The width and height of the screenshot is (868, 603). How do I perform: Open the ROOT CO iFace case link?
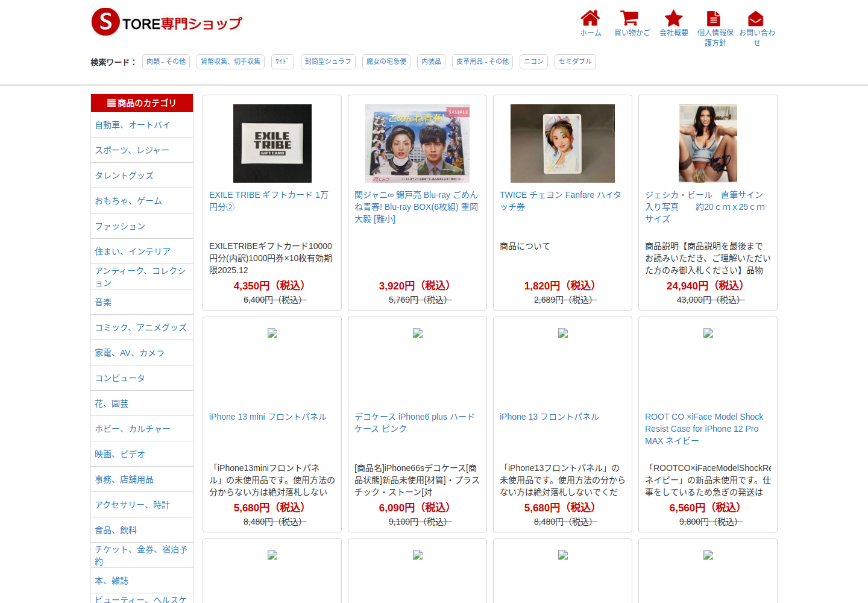point(704,429)
